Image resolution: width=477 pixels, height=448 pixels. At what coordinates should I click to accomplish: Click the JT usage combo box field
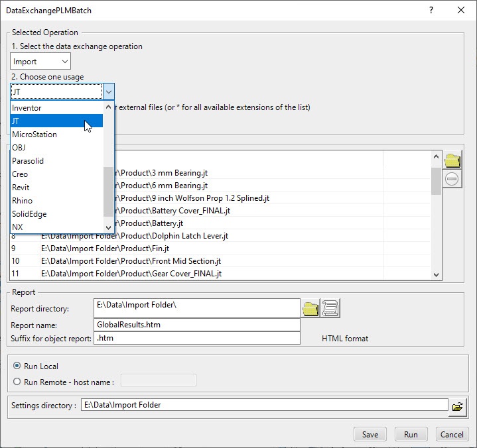56,91
